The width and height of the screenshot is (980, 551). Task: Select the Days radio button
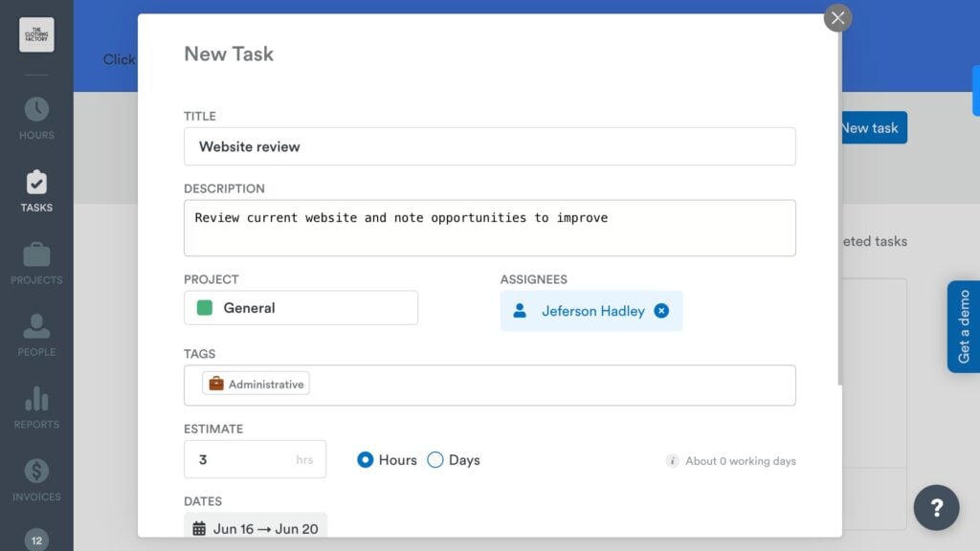(435, 460)
